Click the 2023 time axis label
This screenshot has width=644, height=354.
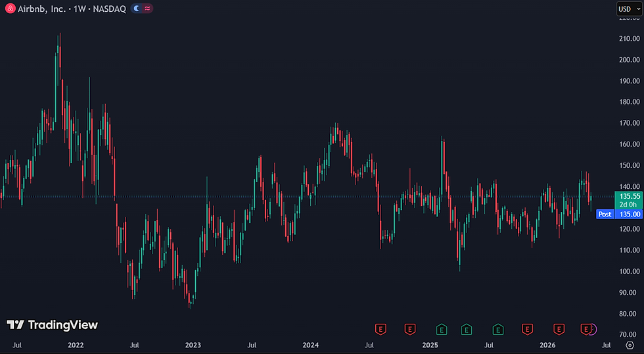(193, 345)
